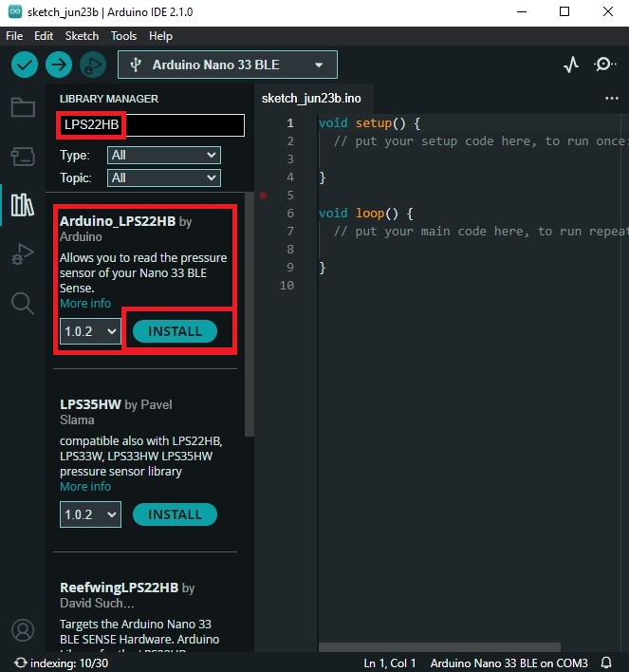
Task: Toggle the Library Manager sidebar icon
Action: pos(23,205)
